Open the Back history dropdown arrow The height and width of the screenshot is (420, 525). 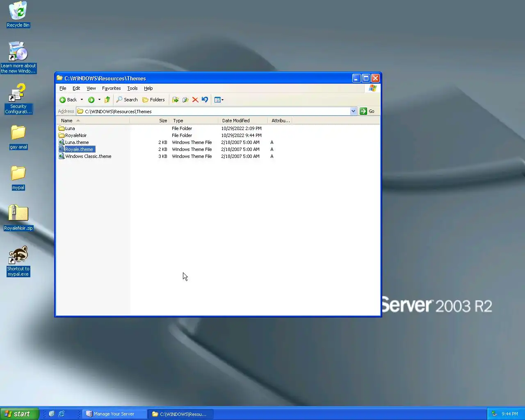click(82, 100)
